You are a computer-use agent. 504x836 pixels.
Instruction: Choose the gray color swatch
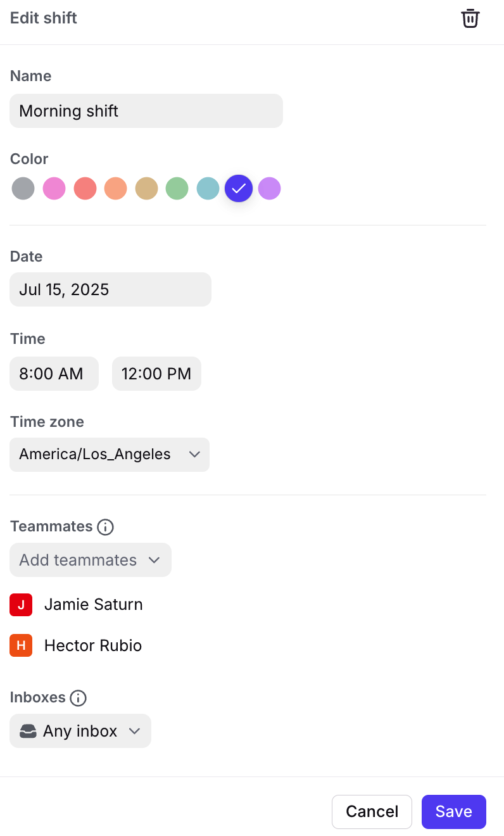pos(23,189)
